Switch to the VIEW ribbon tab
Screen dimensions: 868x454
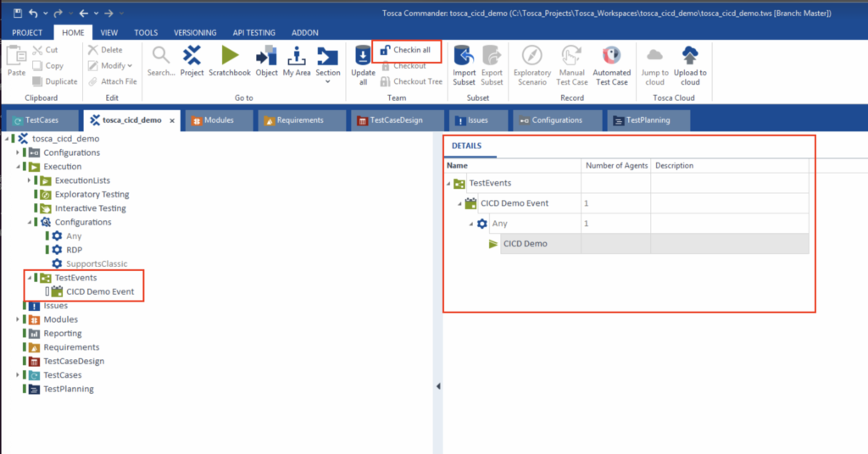click(x=109, y=33)
